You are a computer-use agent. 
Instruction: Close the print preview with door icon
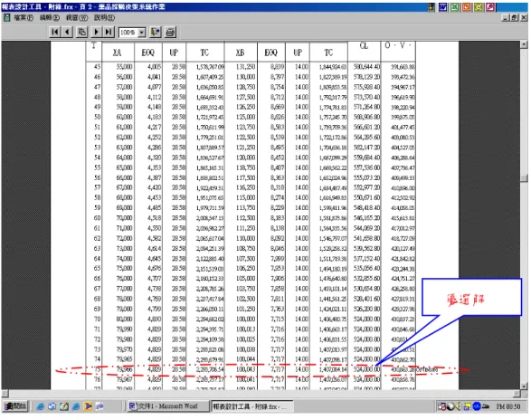coord(156,33)
